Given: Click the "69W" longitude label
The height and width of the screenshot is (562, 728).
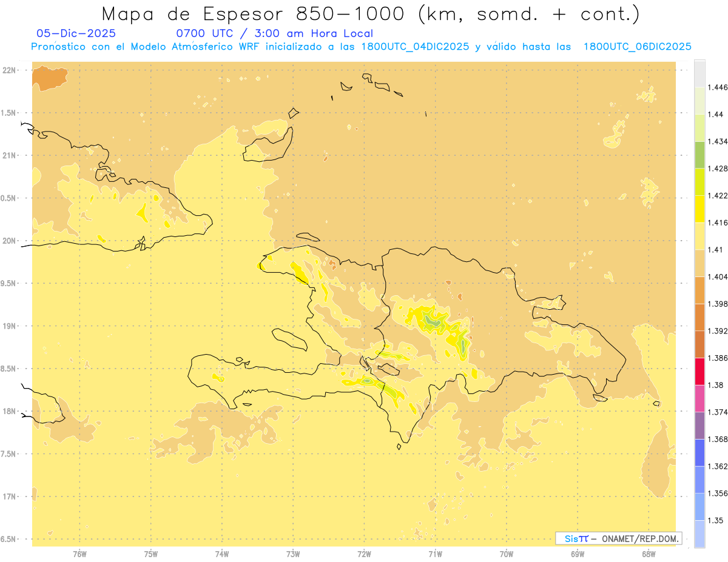Looking at the screenshot, I should coord(578,553).
